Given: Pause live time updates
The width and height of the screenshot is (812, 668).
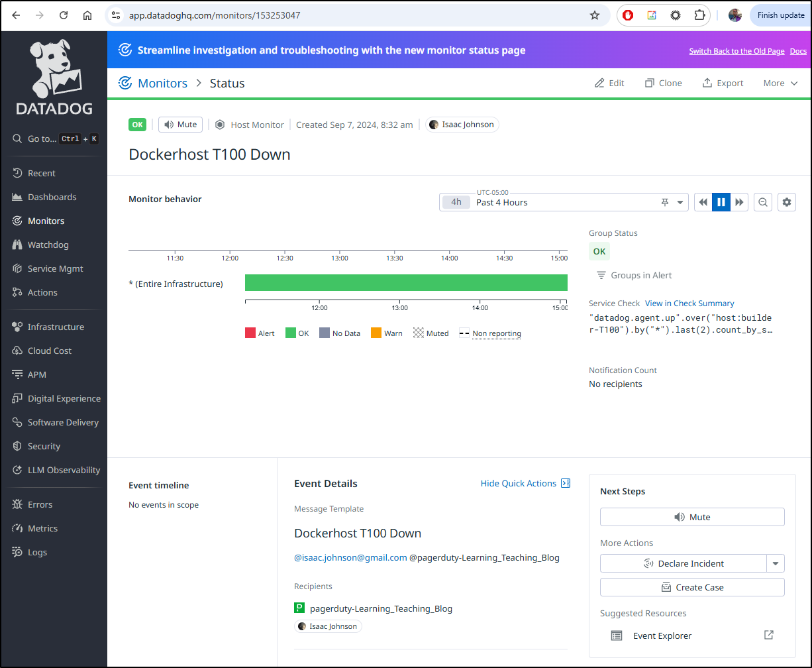Looking at the screenshot, I should (x=721, y=202).
